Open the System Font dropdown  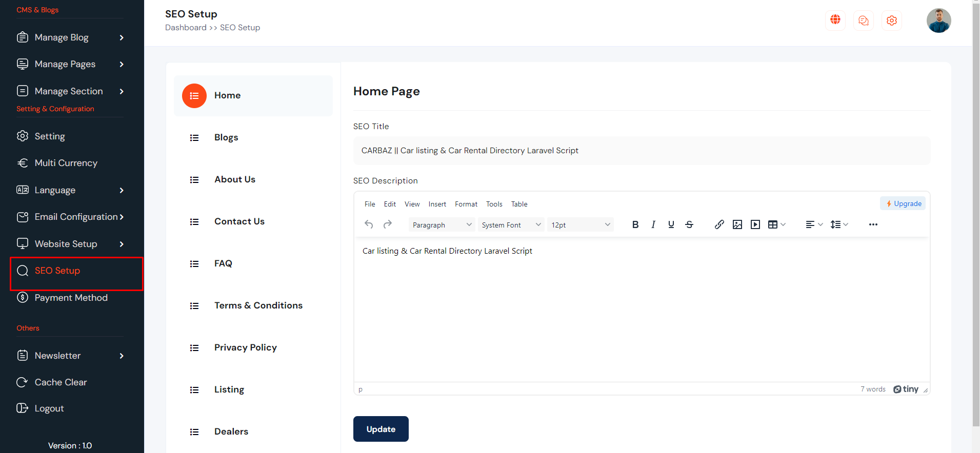point(511,225)
